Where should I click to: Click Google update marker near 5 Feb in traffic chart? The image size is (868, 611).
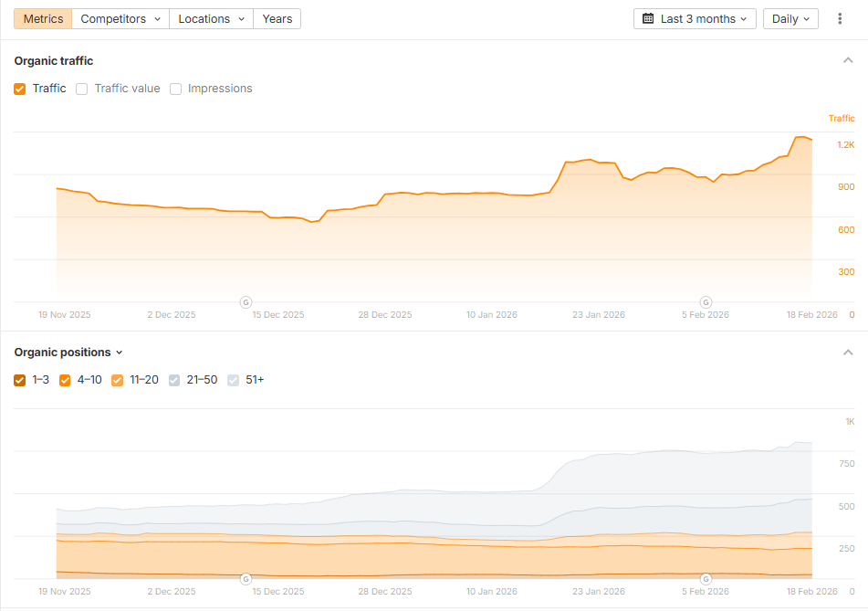click(706, 302)
